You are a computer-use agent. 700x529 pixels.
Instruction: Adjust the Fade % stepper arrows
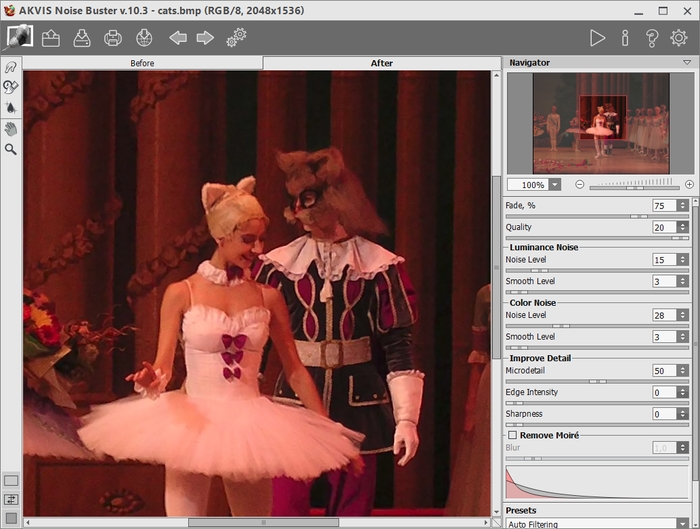click(682, 205)
